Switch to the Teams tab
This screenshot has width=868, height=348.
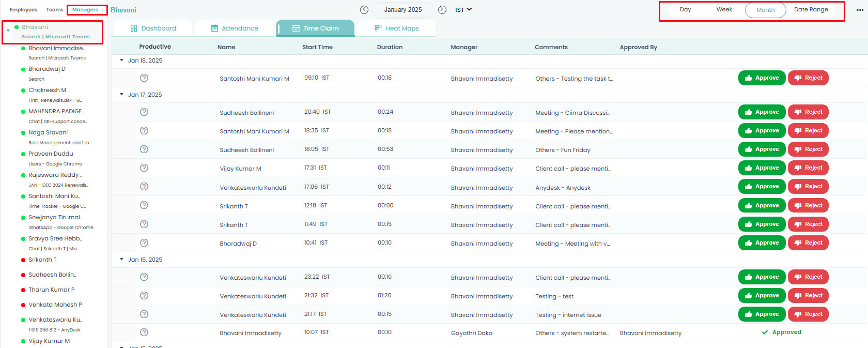(x=55, y=10)
